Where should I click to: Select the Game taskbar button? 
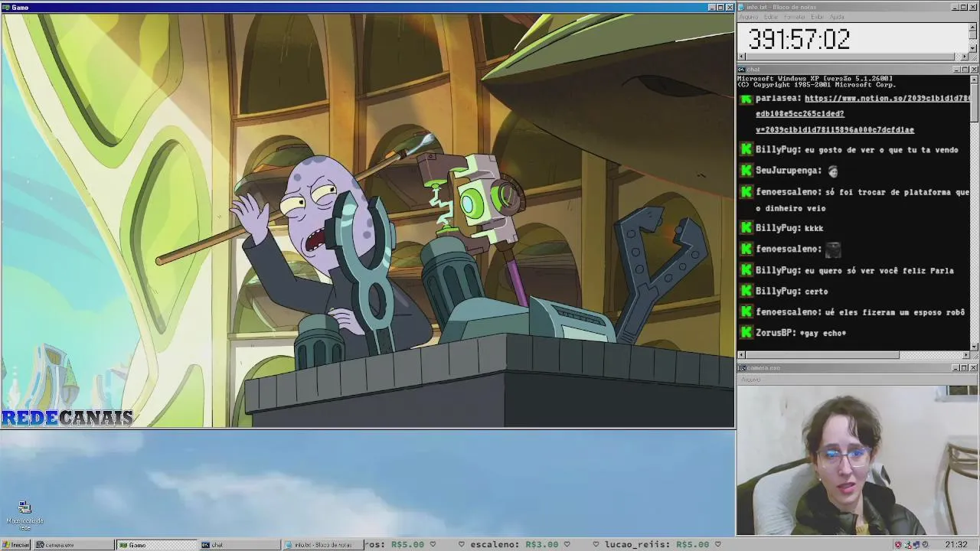click(156, 545)
